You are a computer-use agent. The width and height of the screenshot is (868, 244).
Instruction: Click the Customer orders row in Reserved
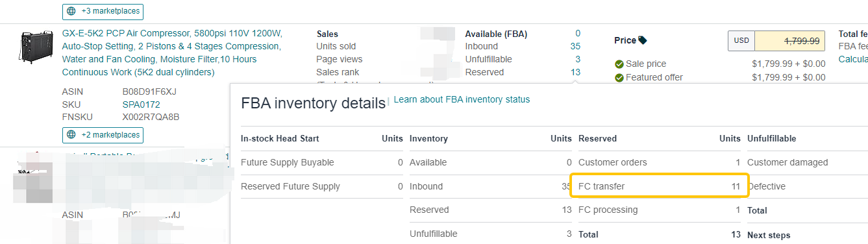tap(659, 162)
